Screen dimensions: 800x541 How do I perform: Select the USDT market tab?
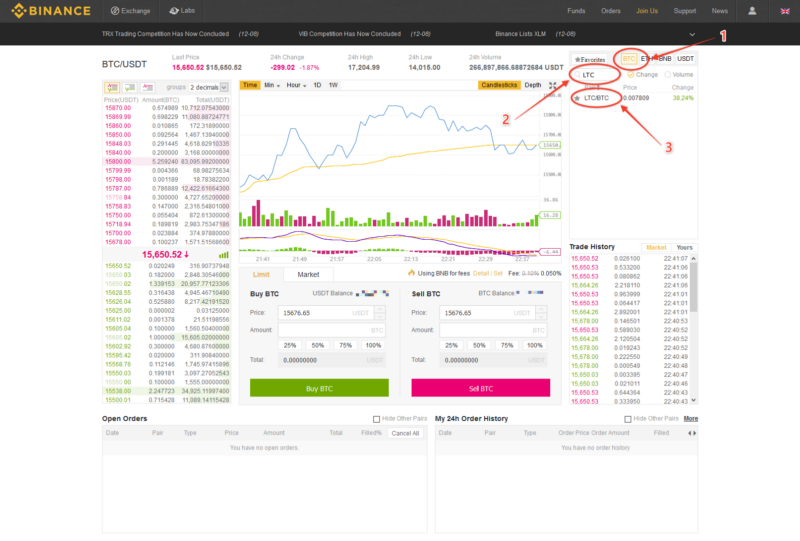pos(685,59)
